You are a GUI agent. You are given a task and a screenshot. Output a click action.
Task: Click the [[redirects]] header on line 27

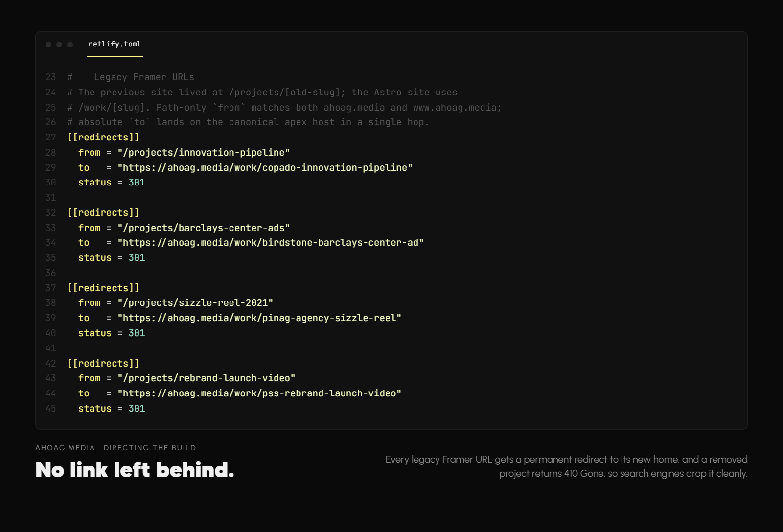pos(103,138)
